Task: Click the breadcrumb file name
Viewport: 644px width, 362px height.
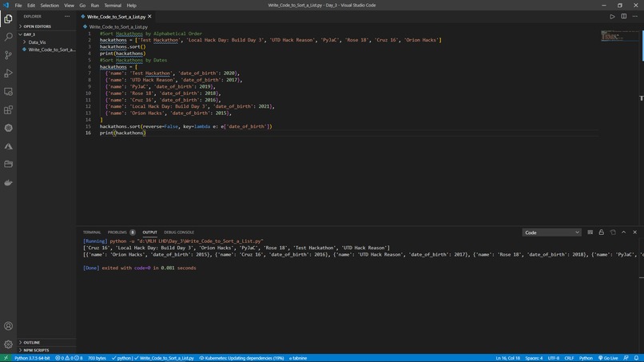Action: (118, 26)
